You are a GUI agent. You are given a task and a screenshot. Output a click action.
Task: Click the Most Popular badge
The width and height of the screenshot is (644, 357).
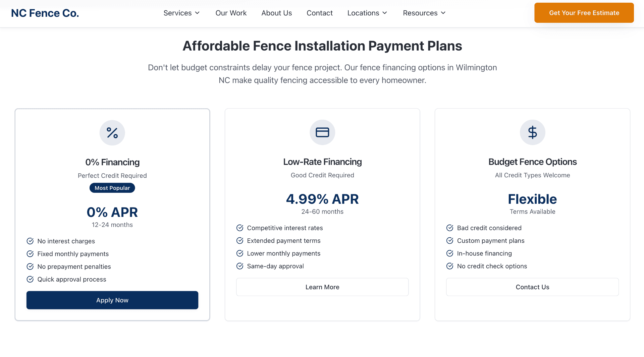pyautogui.click(x=112, y=188)
